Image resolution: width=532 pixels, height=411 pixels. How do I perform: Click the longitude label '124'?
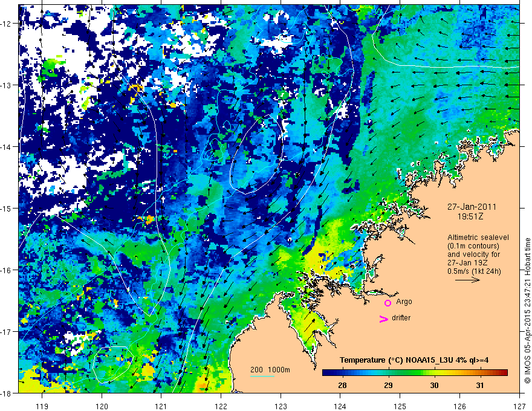[x=340, y=406]
